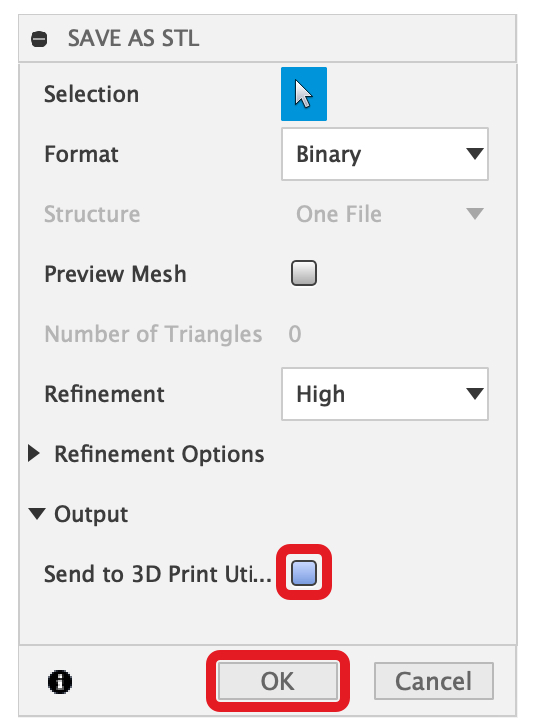Expand the Refinement Options section

pyautogui.click(x=33, y=454)
